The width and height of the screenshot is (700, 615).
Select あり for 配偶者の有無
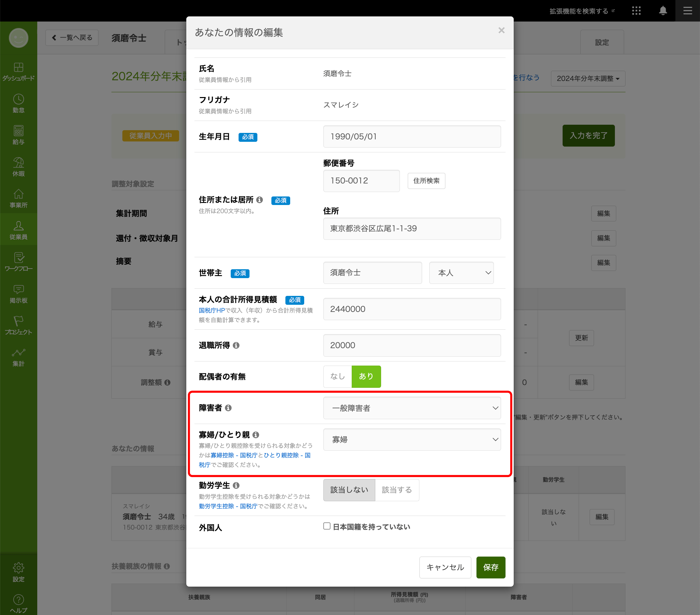point(366,376)
